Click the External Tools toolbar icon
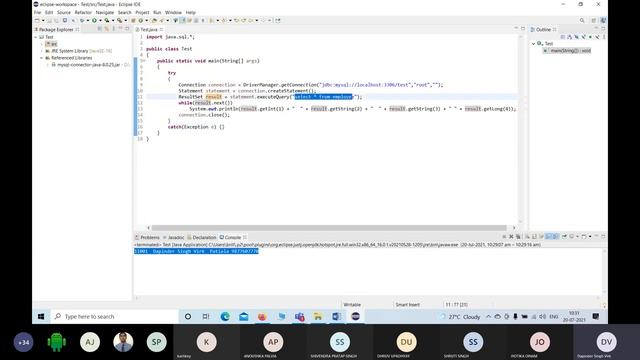Viewport: 640px width, 360px height. click(119, 20)
